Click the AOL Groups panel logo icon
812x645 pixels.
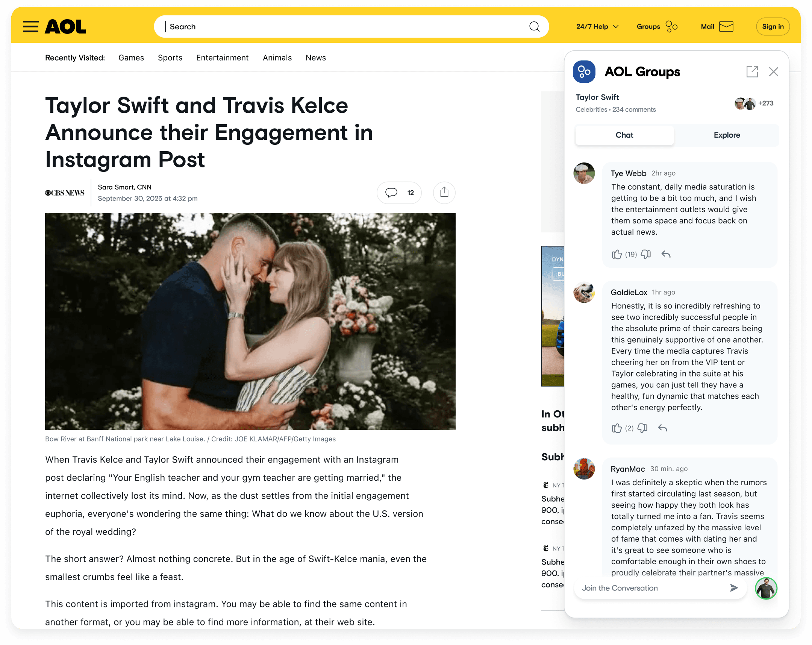584,71
